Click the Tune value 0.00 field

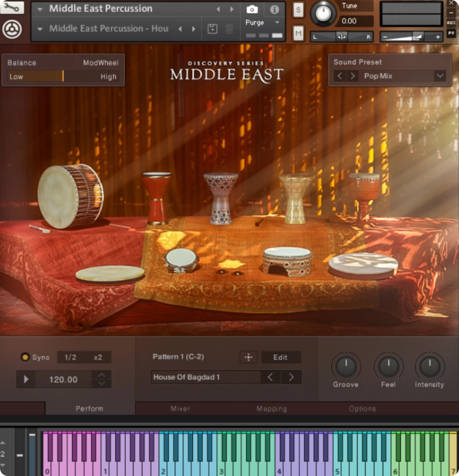click(356, 21)
